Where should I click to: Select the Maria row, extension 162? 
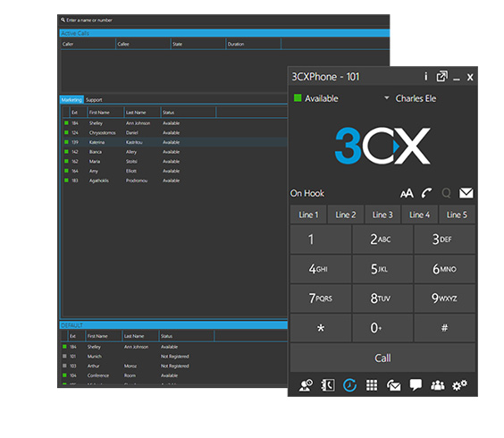click(x=175, y=162)
